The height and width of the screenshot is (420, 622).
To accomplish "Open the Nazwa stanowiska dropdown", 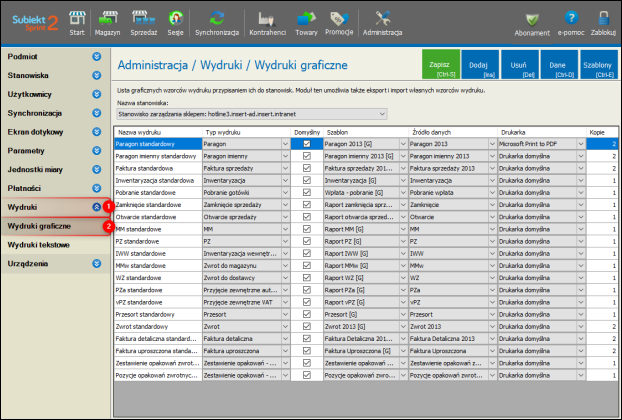I will click(x=381, y=114).
